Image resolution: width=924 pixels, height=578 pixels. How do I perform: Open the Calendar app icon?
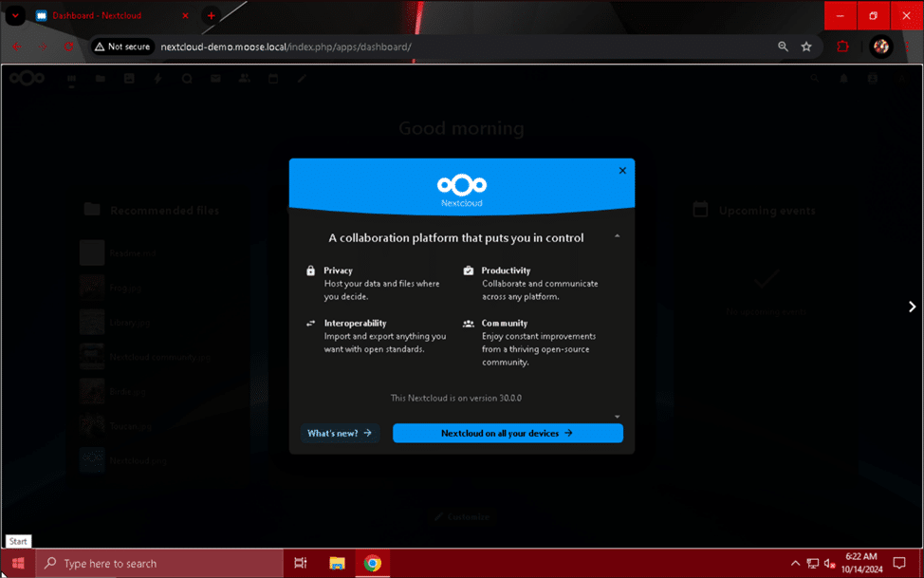coord(273,79)
